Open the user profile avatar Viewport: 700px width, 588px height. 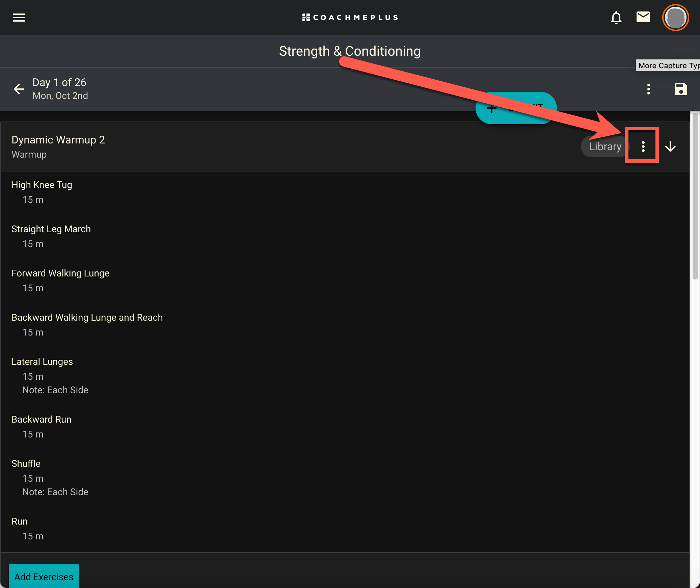(x=675, y=18)
